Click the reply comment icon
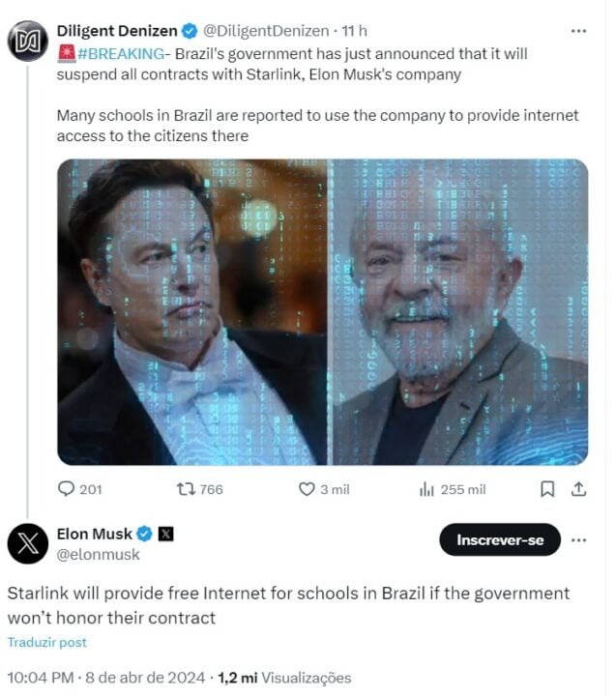616x696 pixels. pyautogui.click(x=67, y=489)
